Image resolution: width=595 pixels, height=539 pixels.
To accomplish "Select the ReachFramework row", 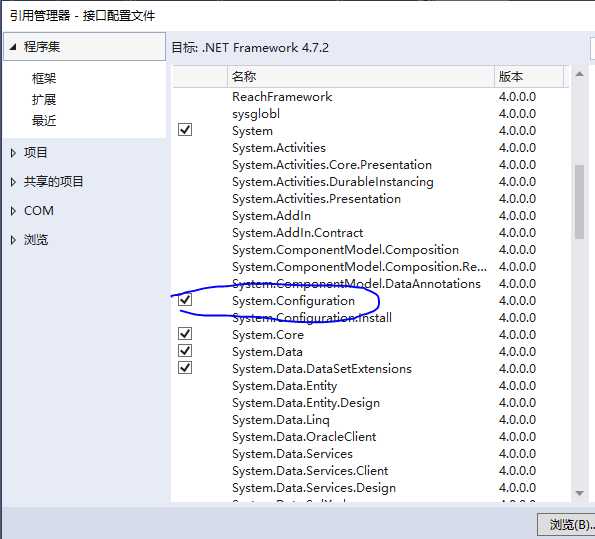I will [371, 97].
